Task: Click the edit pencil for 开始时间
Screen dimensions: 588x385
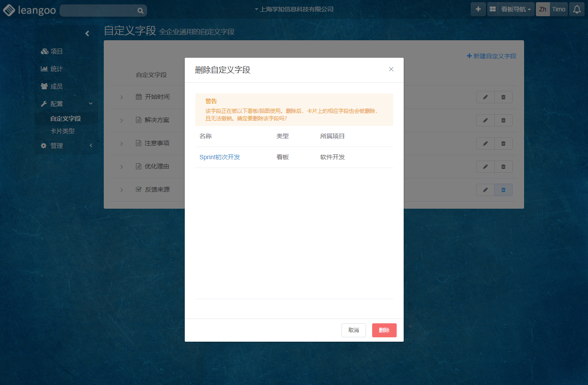Action: [485, 97]
